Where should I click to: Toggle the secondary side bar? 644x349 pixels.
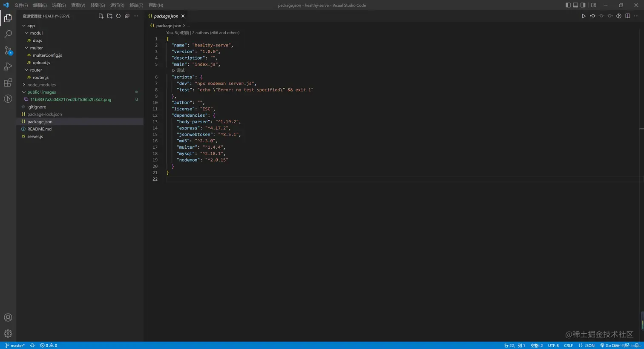pos(583,5)
